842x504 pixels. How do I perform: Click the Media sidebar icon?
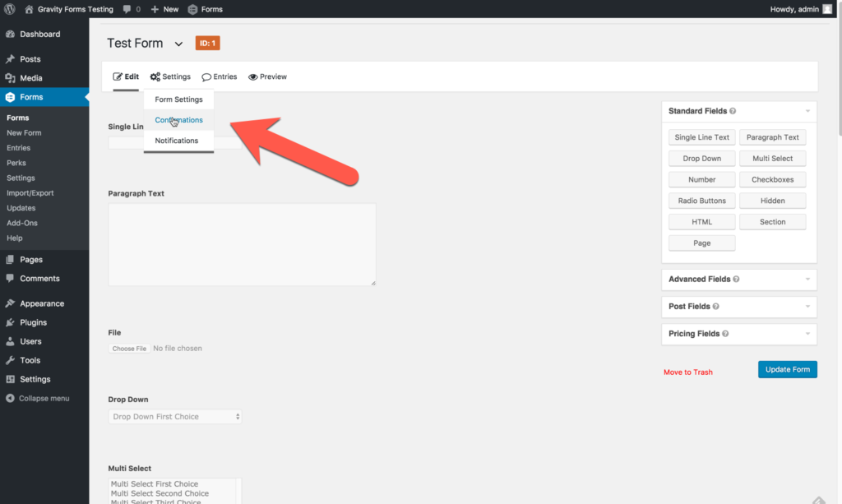12,77
